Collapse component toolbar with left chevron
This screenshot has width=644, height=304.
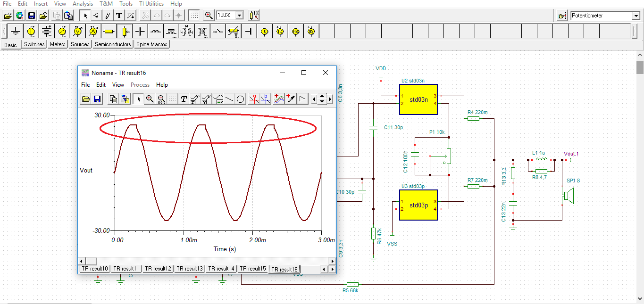4,32
